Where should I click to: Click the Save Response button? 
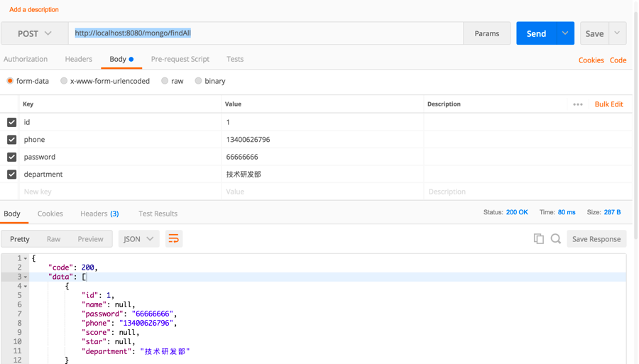(596, 239)
